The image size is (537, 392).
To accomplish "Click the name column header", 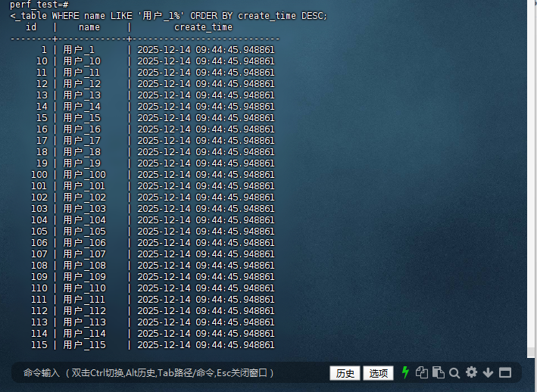I will pos(89,27).
